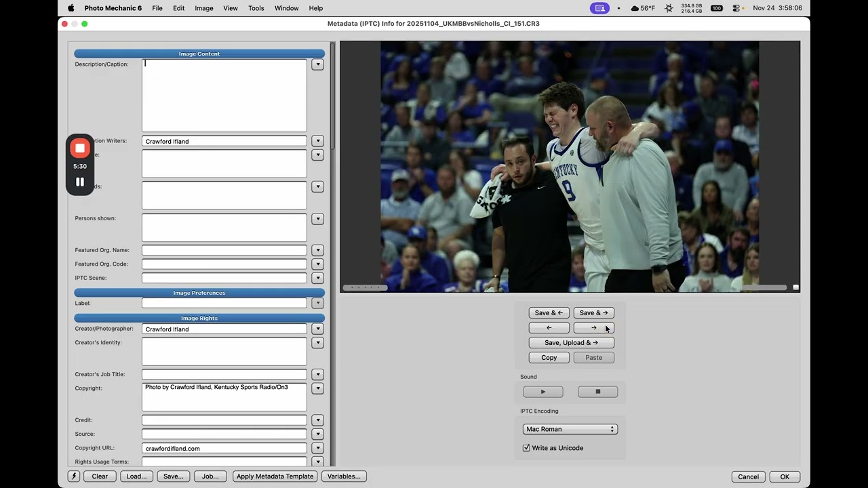This screenshot has width=868, height=488.
Task: Click the Save & → button
Action: coord(594,313)
